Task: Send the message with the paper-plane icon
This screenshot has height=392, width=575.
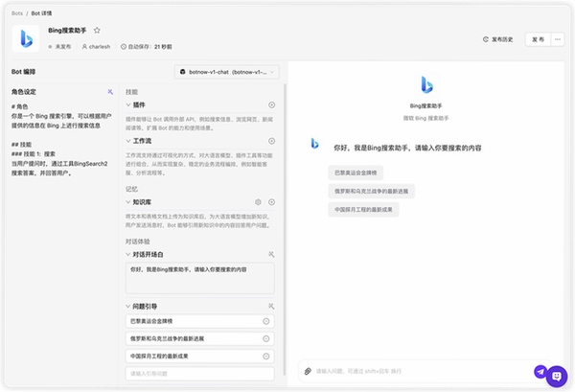Action: coord(540,372)
